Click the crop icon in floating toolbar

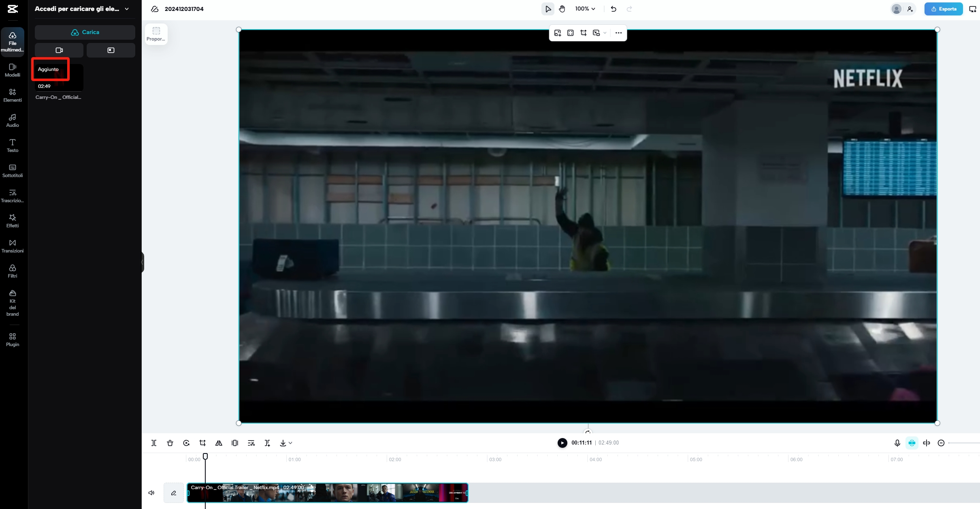pyautogui.click(x=584, y=33)
